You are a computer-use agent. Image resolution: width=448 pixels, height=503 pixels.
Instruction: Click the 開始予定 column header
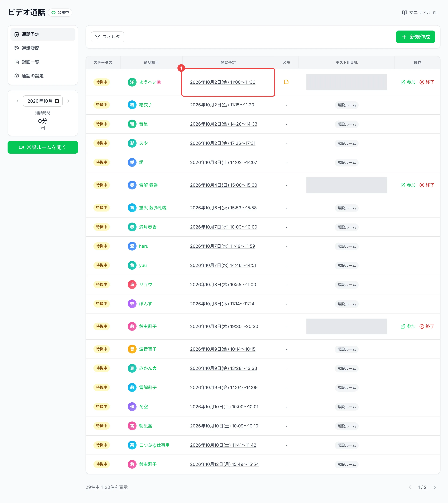(x=228, y=63)
